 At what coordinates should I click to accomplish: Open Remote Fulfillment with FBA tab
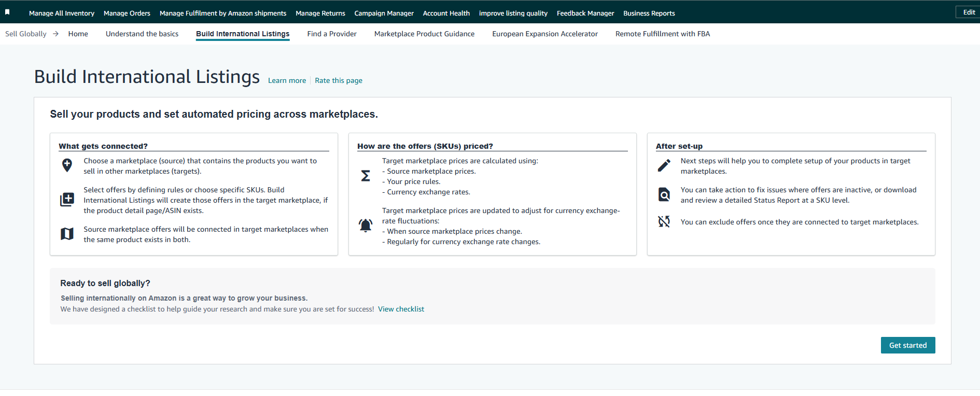click(x=663, y=34)
